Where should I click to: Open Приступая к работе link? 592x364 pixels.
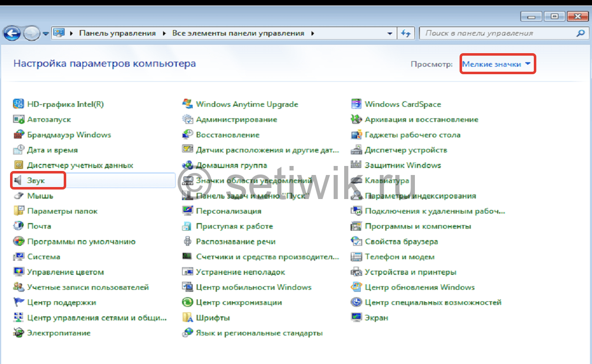(x=234, y=226)
